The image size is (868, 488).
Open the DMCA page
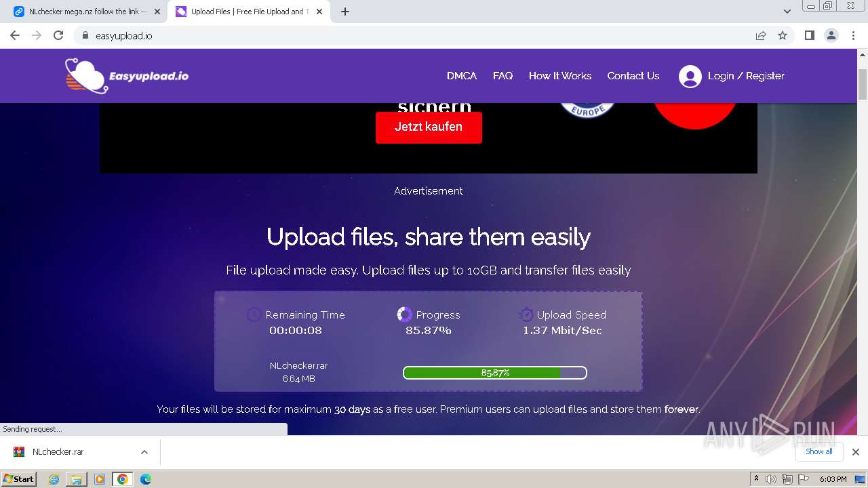coord(462,76)
